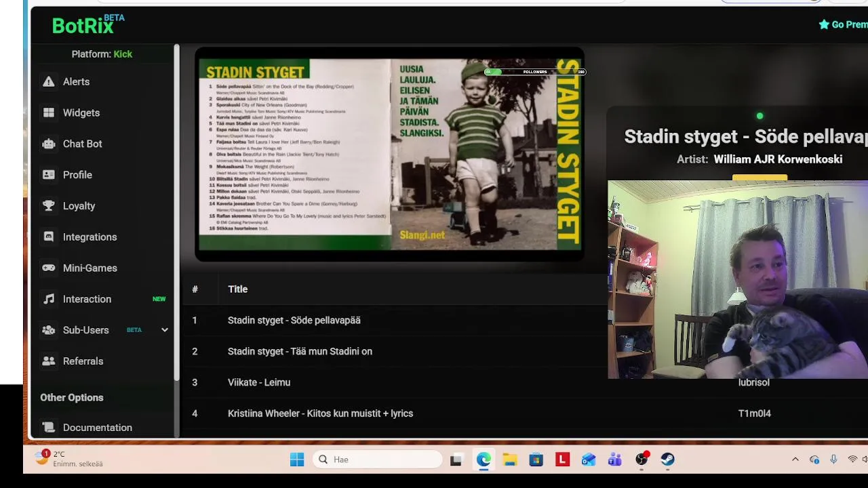Image resolution: width=868 pixels, height=488 pixels.
Task: Click the Profile ID card icon
Action: click(48, 175)
